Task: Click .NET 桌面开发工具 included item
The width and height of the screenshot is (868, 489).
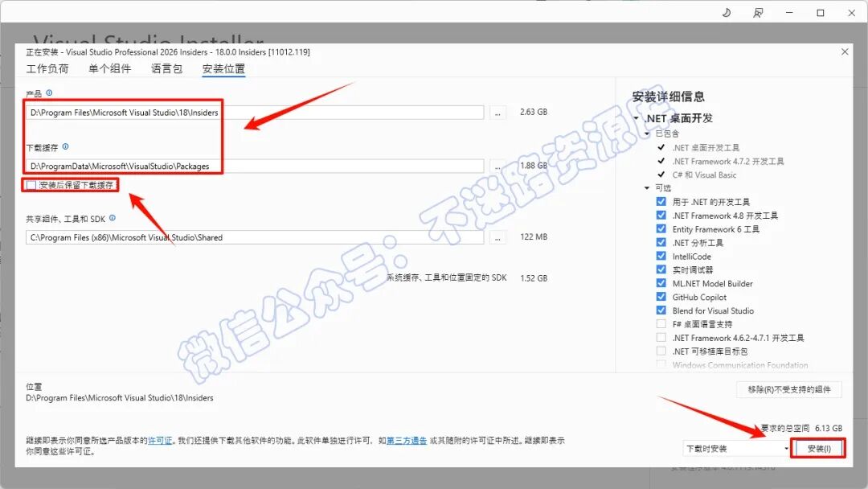Action: tap(706, 148)
